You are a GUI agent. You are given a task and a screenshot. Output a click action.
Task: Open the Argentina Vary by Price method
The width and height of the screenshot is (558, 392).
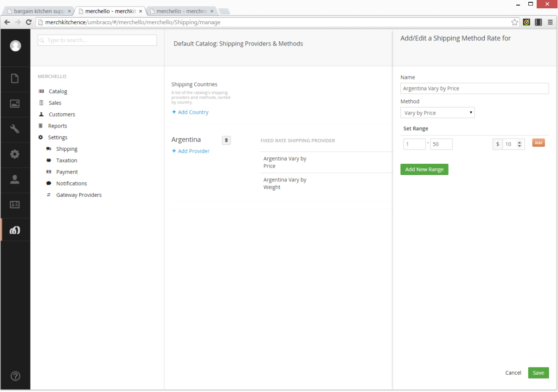point(285,162)
